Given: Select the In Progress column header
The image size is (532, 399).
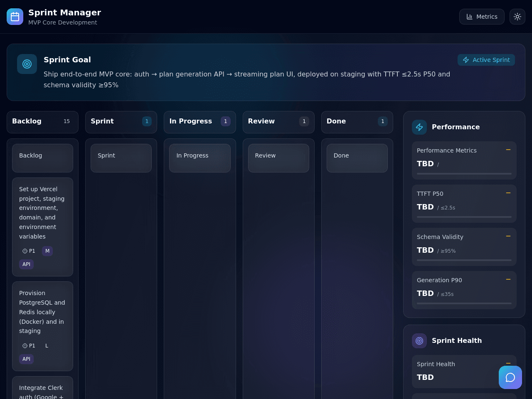Looking at the screenshot, I should (199, 122).
